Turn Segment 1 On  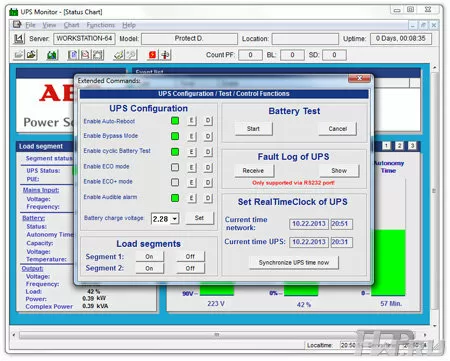click(x=149, y=256)
